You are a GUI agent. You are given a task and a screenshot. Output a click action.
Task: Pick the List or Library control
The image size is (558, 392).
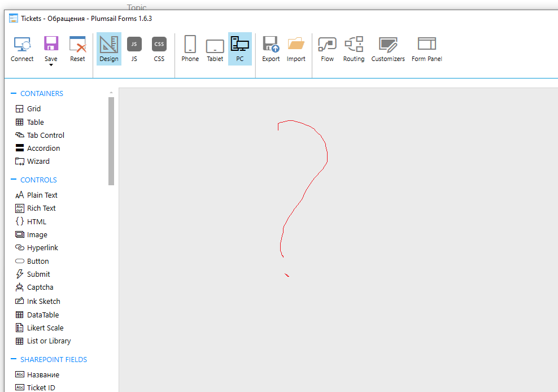tap(43, 341)
